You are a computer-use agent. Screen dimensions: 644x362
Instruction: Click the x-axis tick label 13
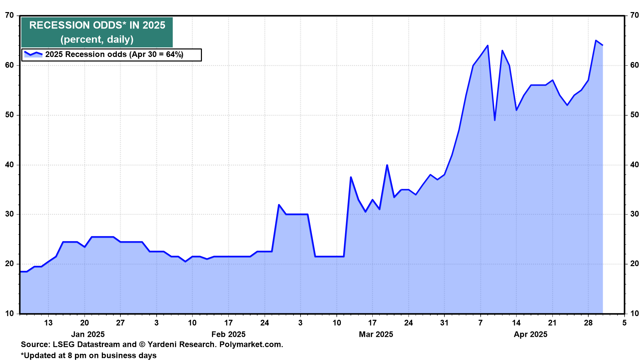coord(48,323)
